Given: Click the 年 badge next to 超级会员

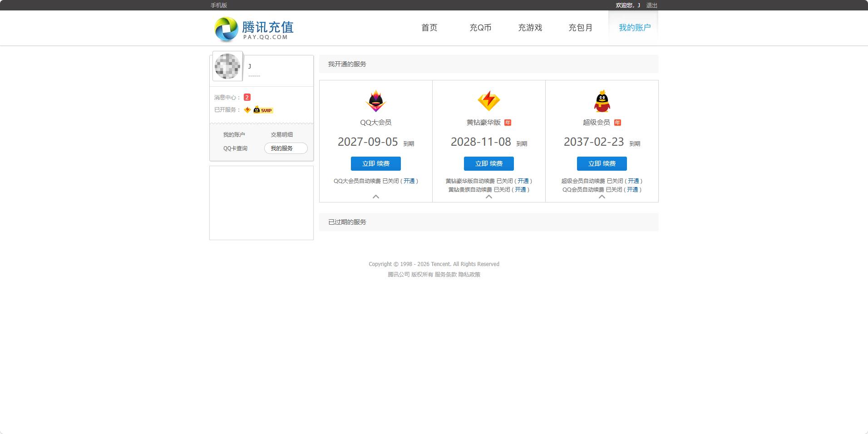Looking at the screenshot, I should pos(618,123).
